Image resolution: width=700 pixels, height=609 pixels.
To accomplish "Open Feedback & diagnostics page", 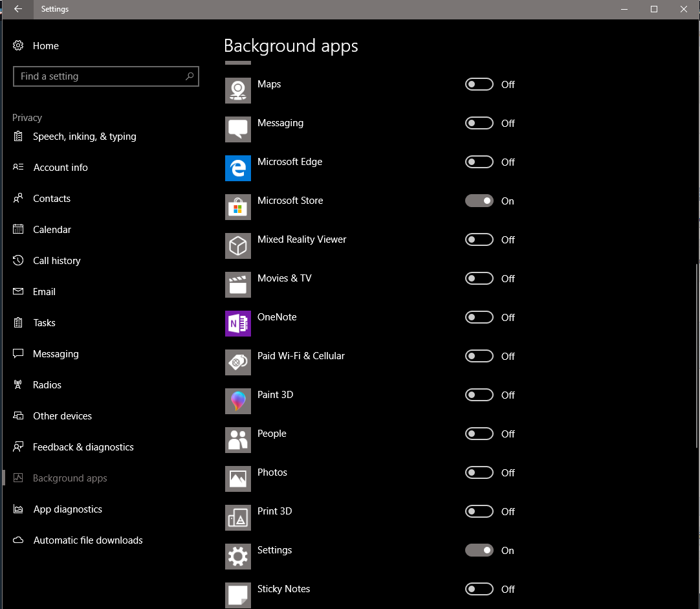I will click(x=83, y=447).
